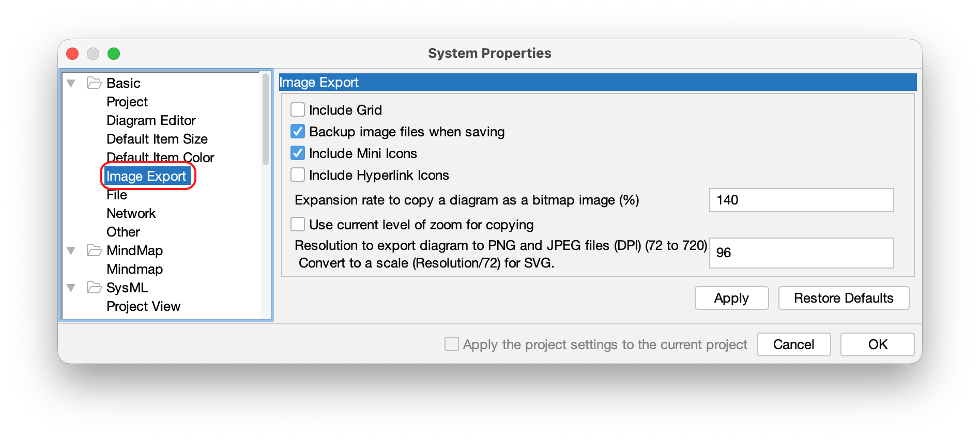This screenshot has width=980, height=440.
Task: Open the Network settings page
Action: [131, 213]
